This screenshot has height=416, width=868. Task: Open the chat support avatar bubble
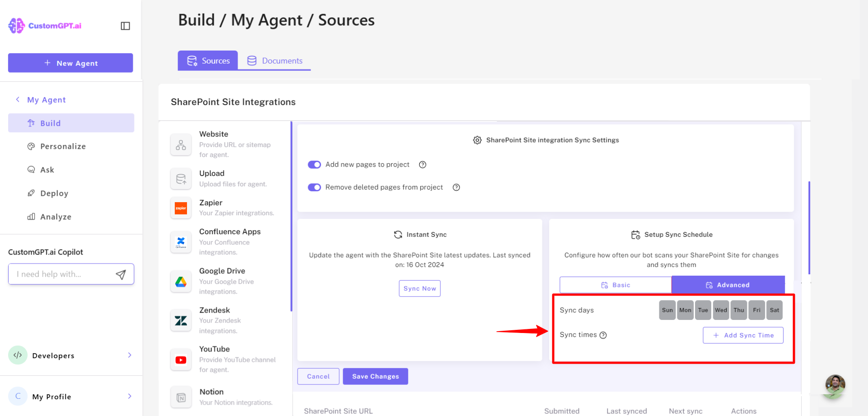pyautogui.click(x=835, y=385)
